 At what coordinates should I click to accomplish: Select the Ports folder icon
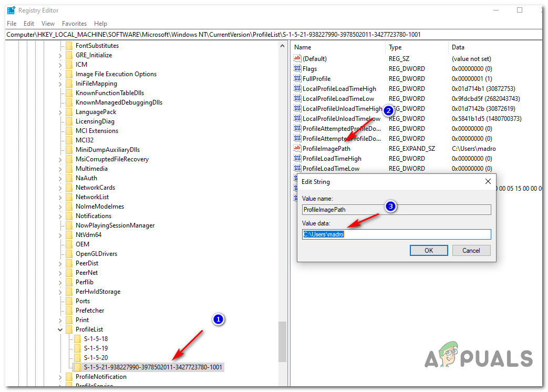click(69, 301)
